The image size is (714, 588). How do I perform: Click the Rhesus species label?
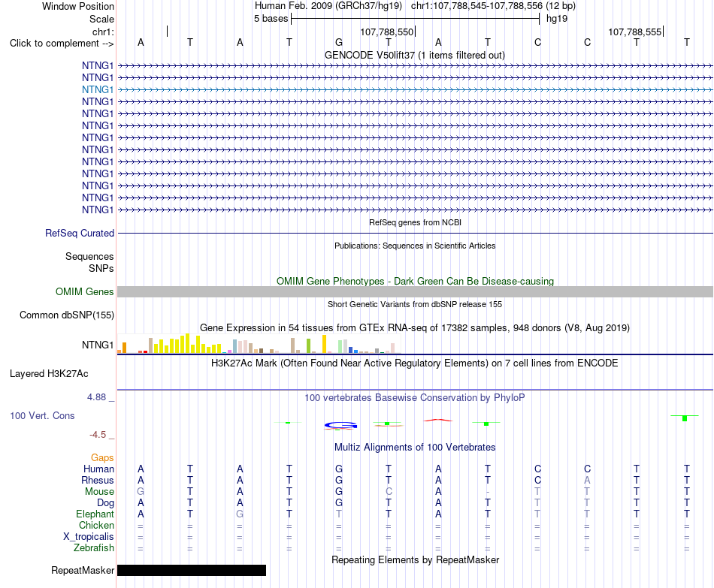pyautogui.click(x=98, y=481)
